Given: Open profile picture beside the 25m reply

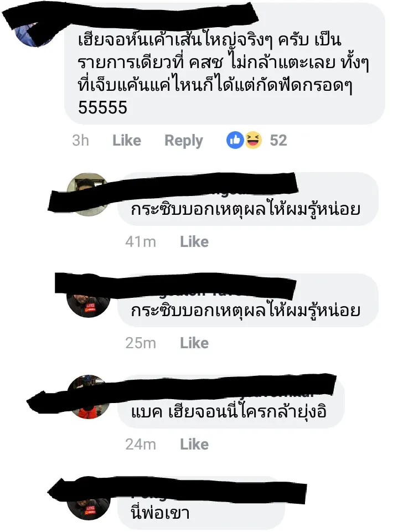Looking at the screenshot, I should (x=88, y=296).
